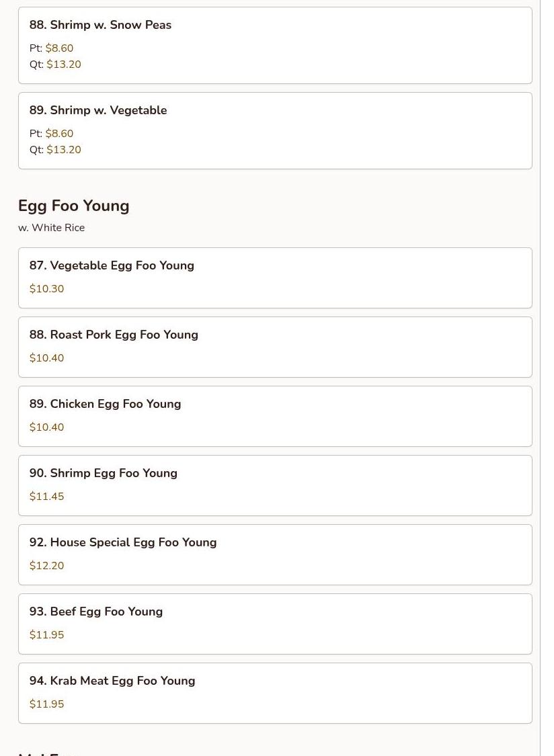
Task: Pick House Special Egg Foo Young
Action: coord(123,542)
